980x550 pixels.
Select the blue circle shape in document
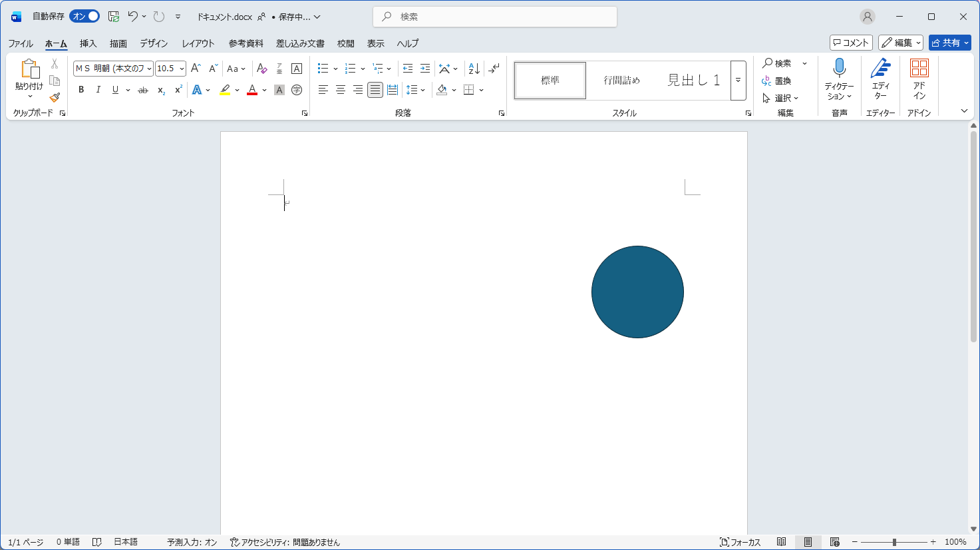click(x=637, y=292)
